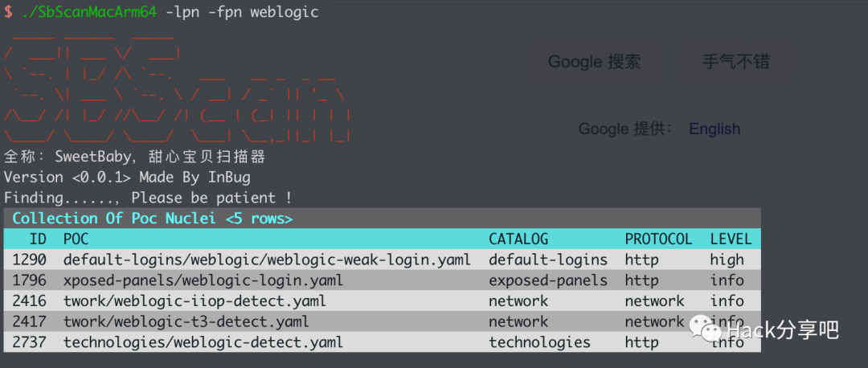Select the weblogic-iiop-detect.yaml entry

coord(194,301)
